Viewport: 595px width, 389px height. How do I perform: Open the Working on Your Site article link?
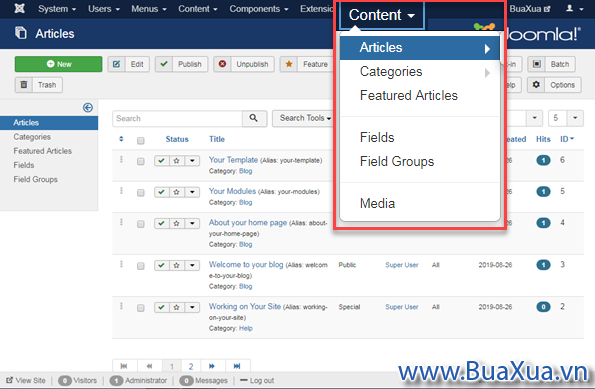click(245, 306)
